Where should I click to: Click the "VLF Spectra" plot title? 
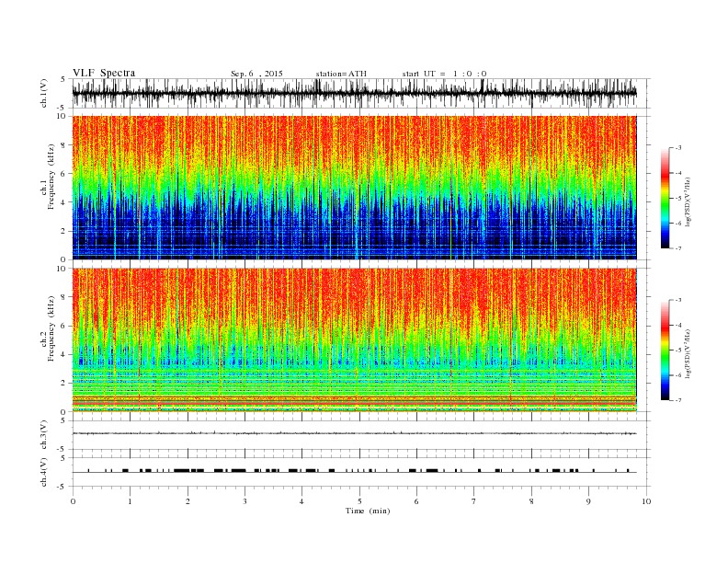click(104, 73)
